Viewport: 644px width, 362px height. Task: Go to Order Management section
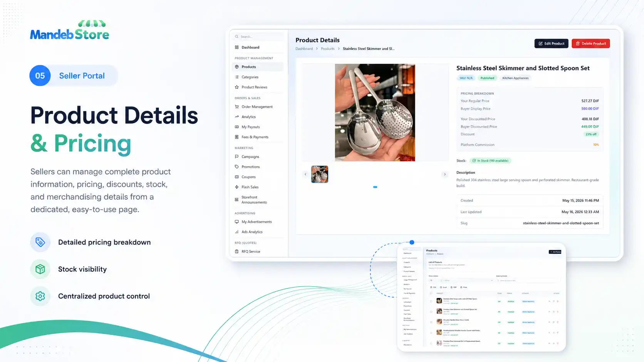click(x=258, y=107)
